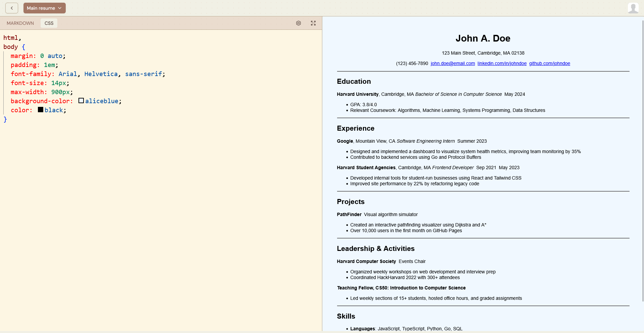Open the Main resume dropdown

tap(44, 8)
